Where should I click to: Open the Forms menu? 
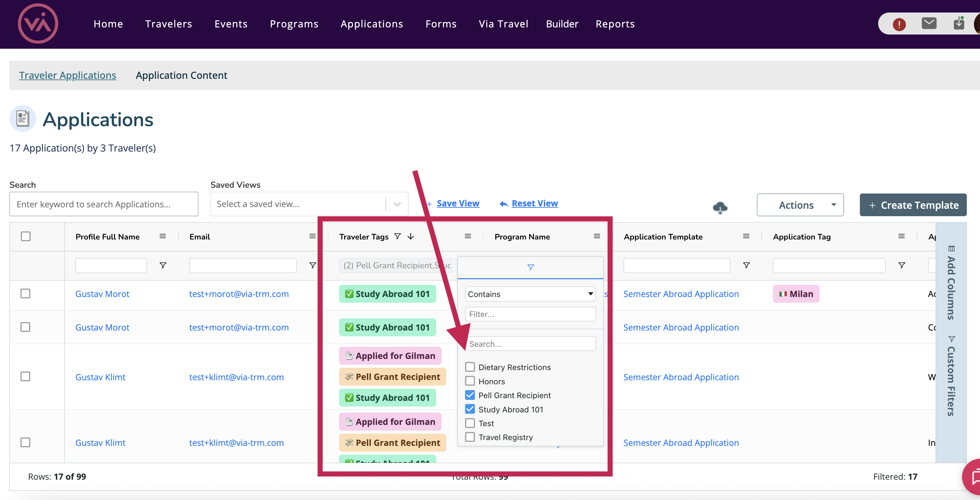[441, 24]
